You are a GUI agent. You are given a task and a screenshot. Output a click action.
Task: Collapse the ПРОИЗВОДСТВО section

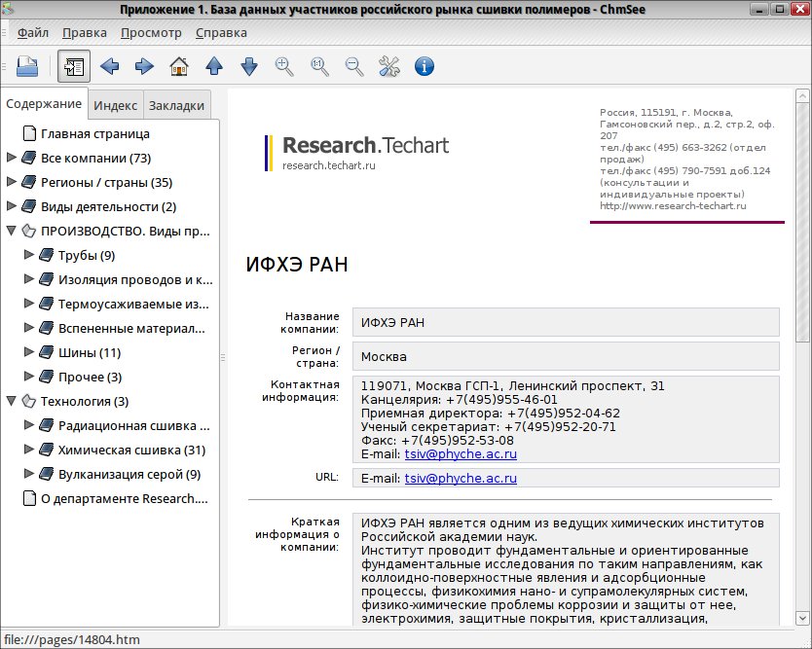[x=12, y=231]
